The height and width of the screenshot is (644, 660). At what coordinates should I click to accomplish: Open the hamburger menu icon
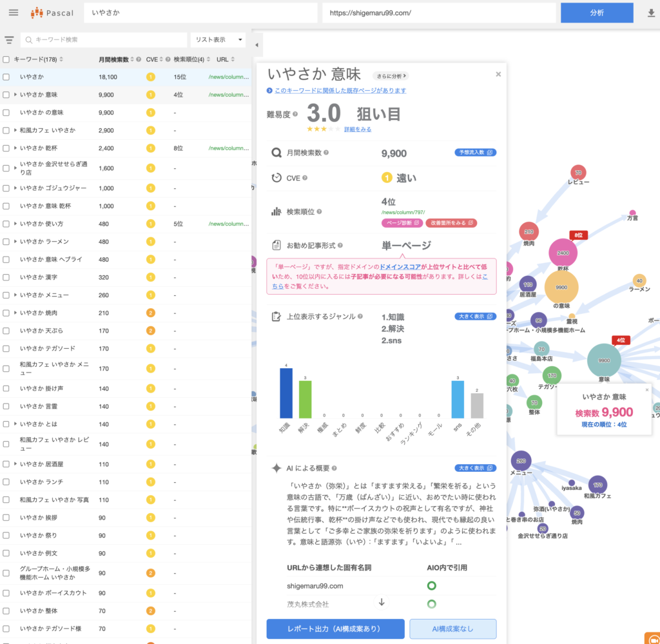14,13
